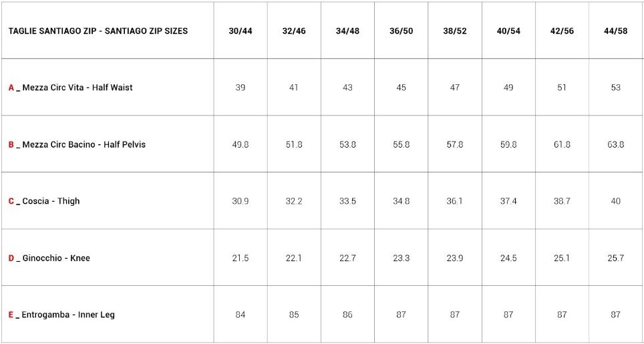The image size is (644, 344).
Task: Select the 40/54 column header
Action: pyautogui.click(x=508, y=31)
